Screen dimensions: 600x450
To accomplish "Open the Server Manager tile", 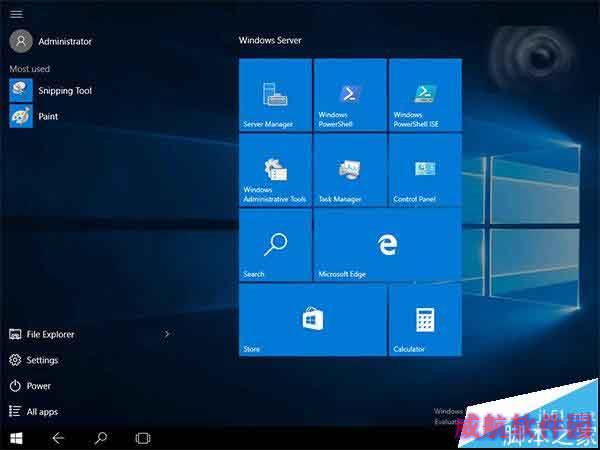I will [275, 95].
